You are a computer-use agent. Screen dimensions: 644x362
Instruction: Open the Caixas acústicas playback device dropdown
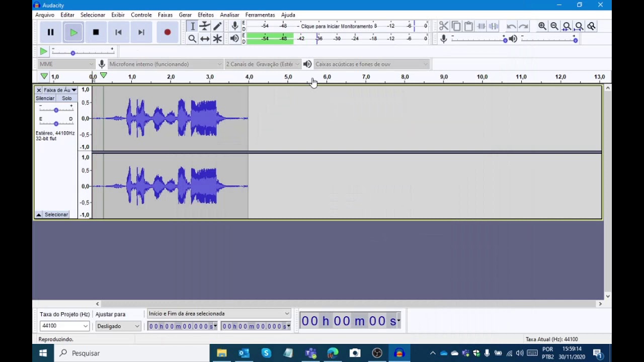(x=372, y=64)
